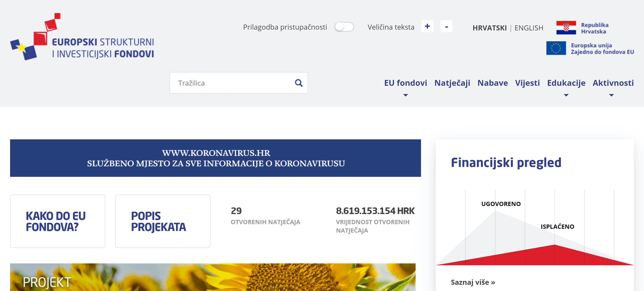Click VRIJEDNOST OTVORENIH NATJEČAJA label
This screenshot has width=644, height=291.
click(x=373, y=226)
